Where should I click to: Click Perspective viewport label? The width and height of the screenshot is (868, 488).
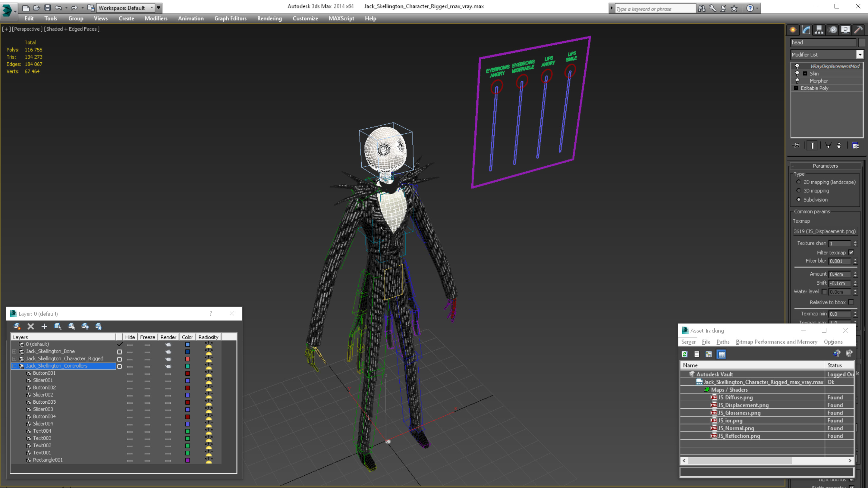(27, 29)
